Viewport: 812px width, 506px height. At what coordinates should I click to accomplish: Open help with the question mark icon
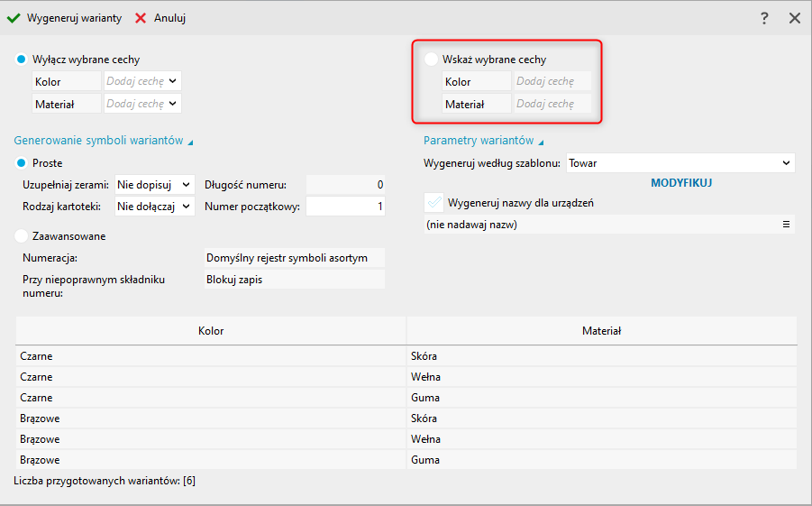coord(764,18)
